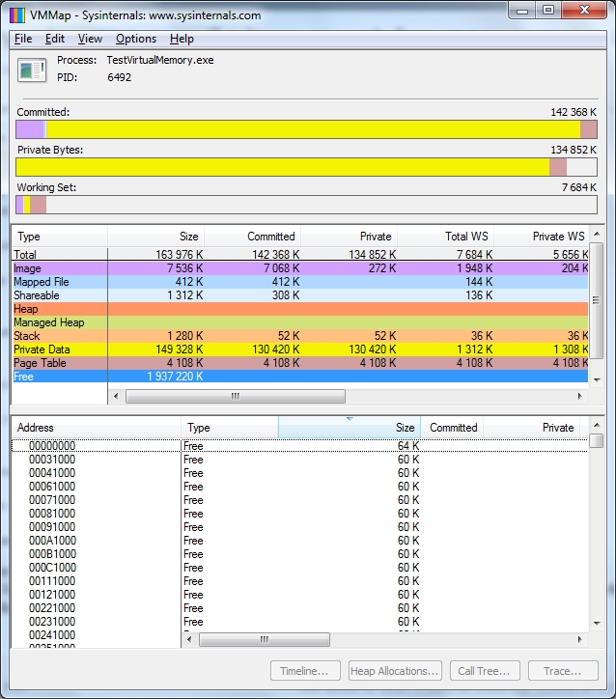Select the 00031000 address row

[52, 460]
